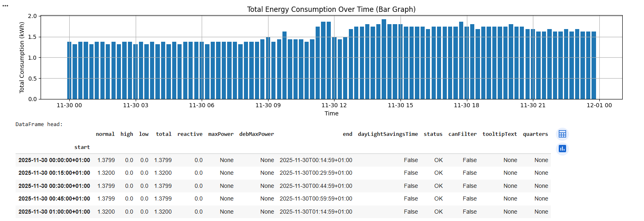
Task: Click the chart title text
Action: click(x=331, y=9)
